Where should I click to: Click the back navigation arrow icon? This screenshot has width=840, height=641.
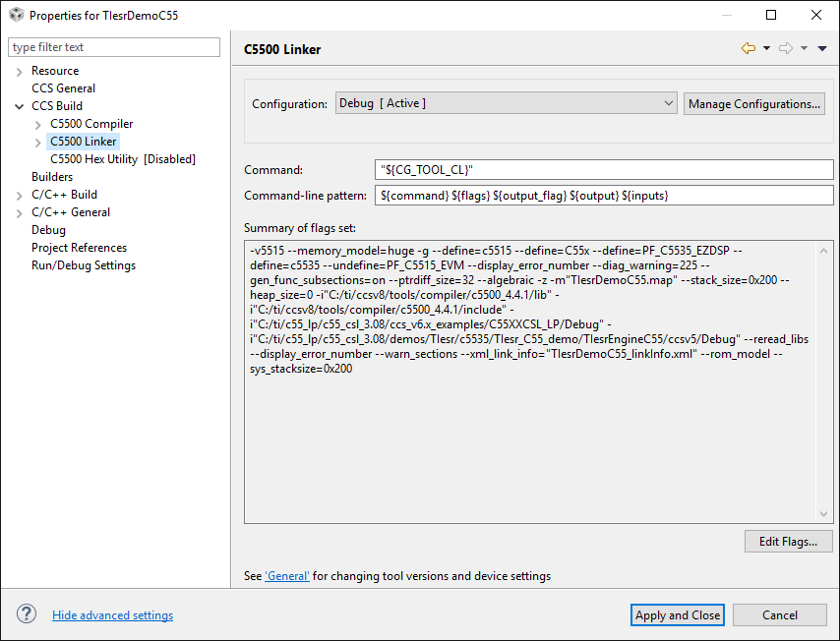click(x=749, y=48)
